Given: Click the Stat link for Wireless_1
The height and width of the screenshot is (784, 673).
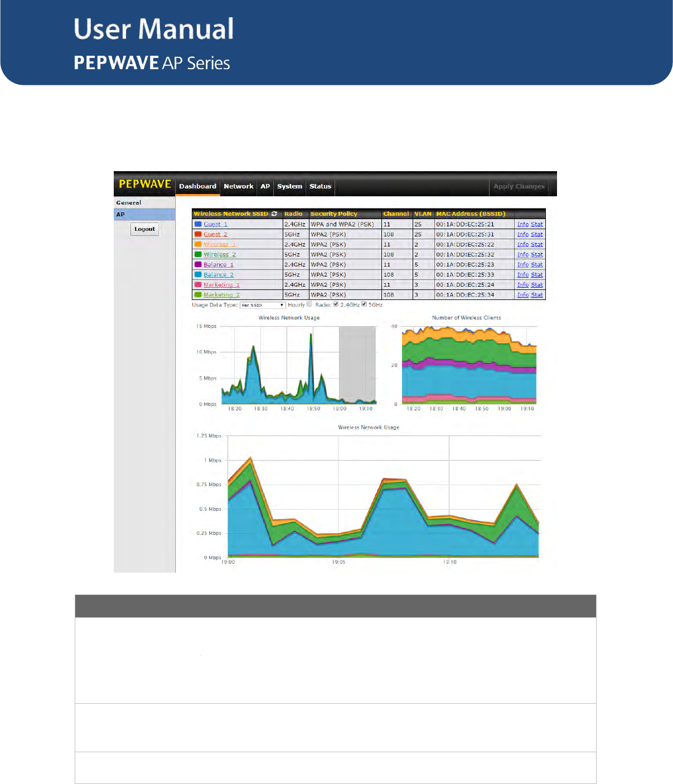Looking at the screenshot, I should (x=537, y=244).
